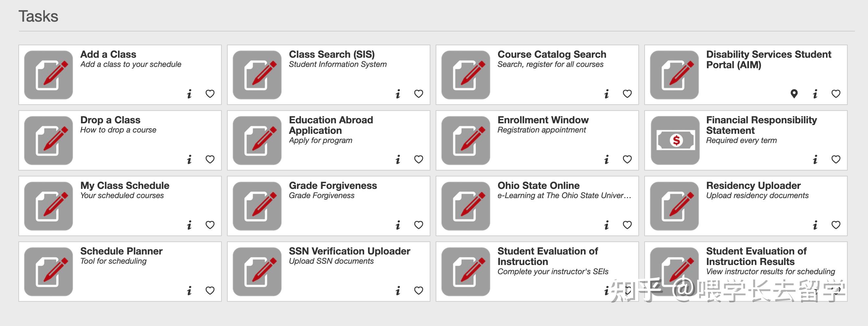Click info icon on Residency Uploader card
The width and height of the screenshot is (868, 326).
point(815,225)
